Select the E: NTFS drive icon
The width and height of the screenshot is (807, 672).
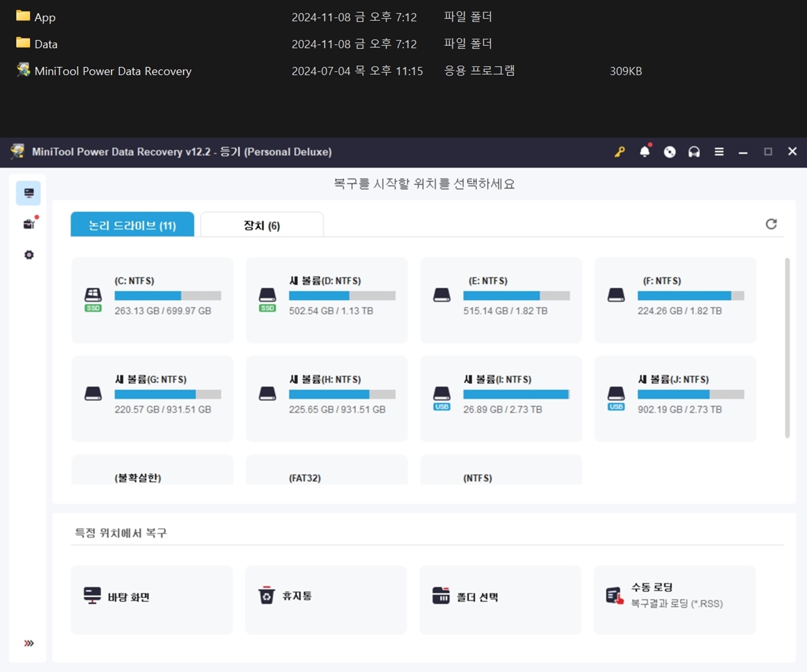click(442, 295)
